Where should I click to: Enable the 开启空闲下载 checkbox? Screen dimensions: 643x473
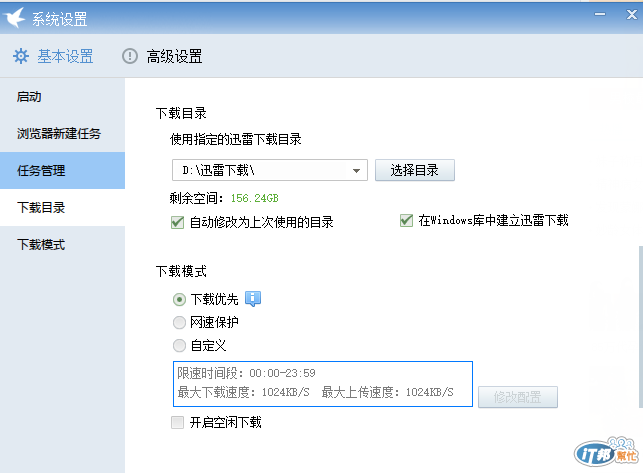[x=178, y=422]
